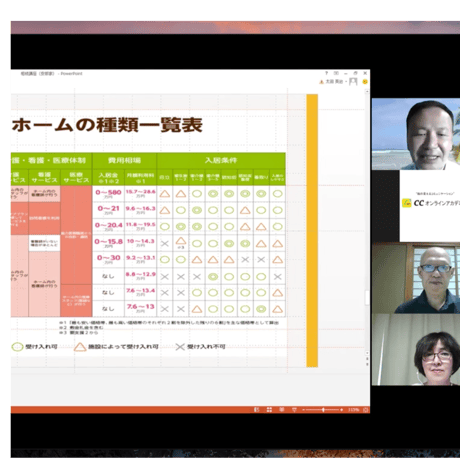460x460 pixels.
Task: Click the slide pane scroll up arrow
Action: coord(367,91)
